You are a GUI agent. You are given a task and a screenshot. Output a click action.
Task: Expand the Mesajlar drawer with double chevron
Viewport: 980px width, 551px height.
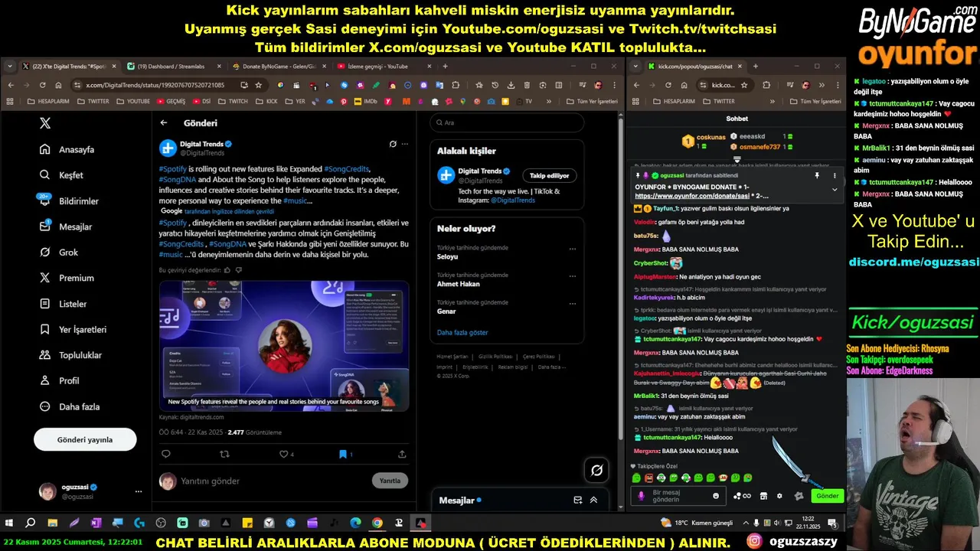[593, 500]
